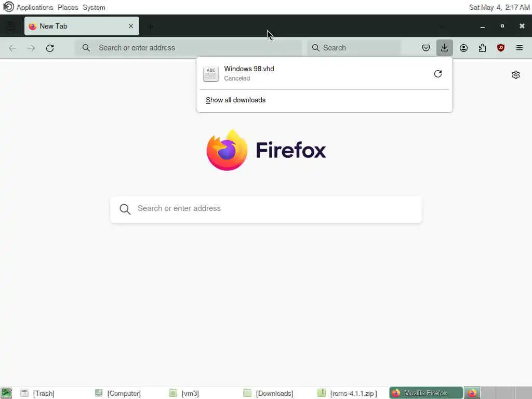Screen dimensions: 532x399
Task: Select the New Tab tab
Action: point(82,26)
